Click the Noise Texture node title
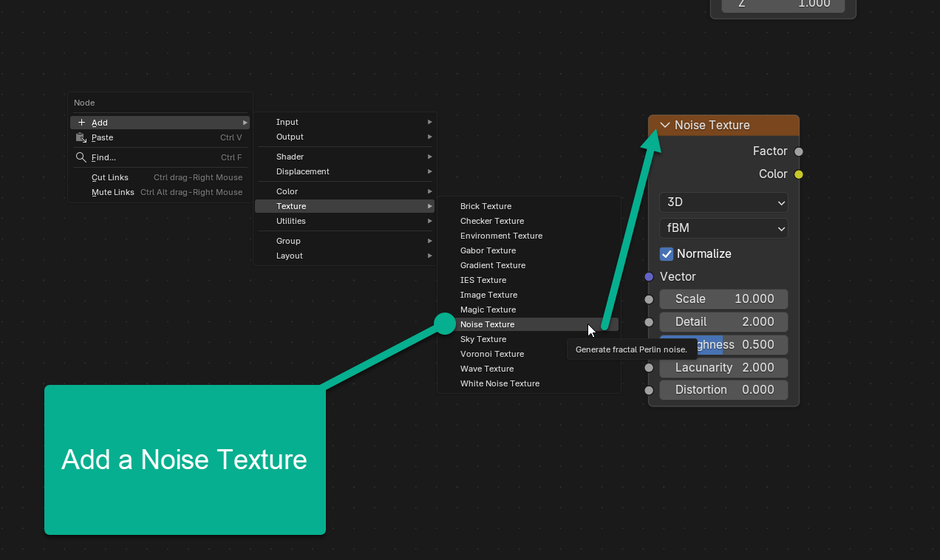940x560 pixels. click(712, 125)
